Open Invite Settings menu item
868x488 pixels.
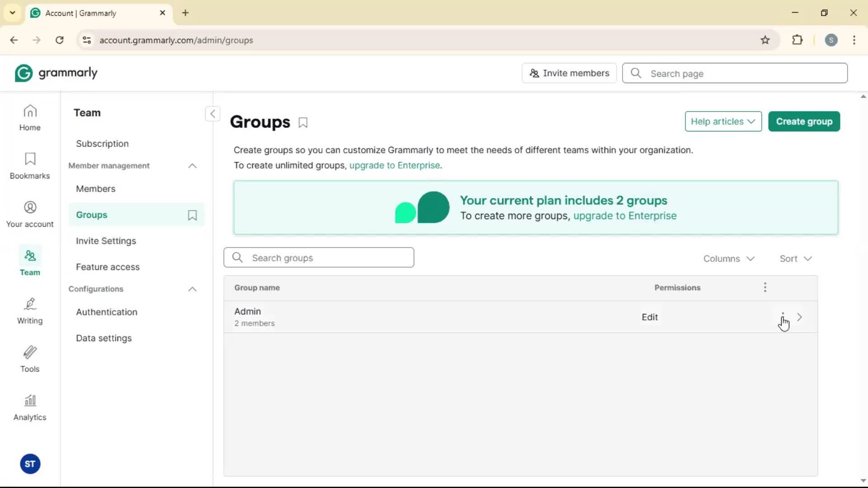pos(106,241)
